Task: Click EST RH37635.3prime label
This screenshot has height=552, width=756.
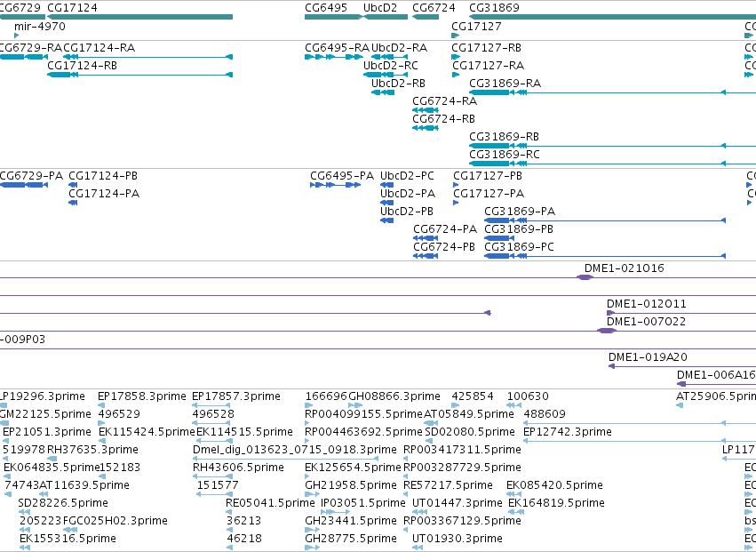Action: pyautogui.click(x=92, y=450)
